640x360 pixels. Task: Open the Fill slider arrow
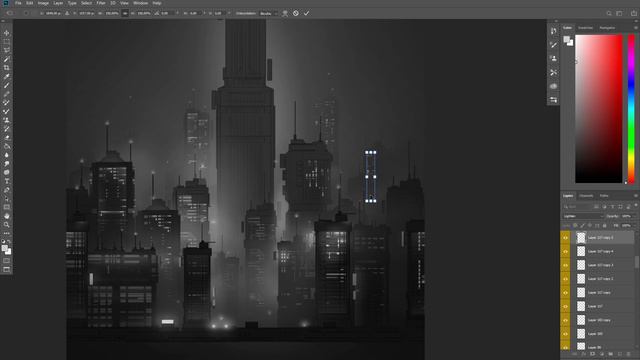(635, 225)
